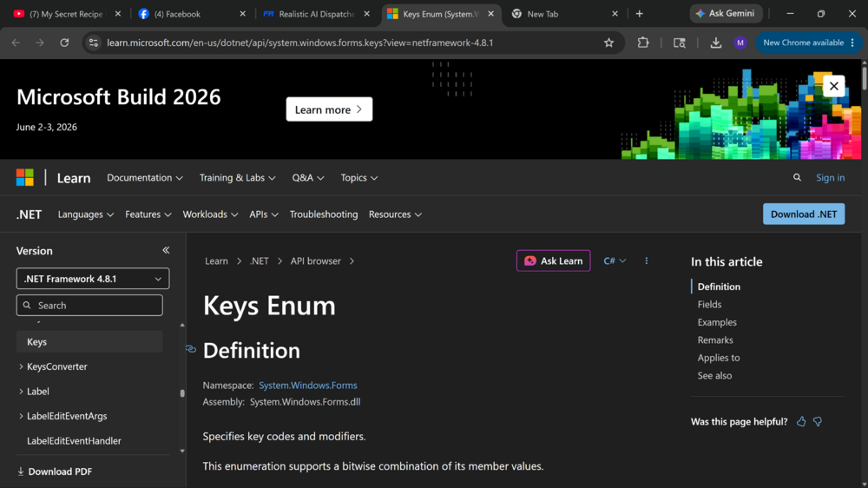Screen dimensions: 868x488
Task: Open the Languages dropdown
Action: pos(86,214)
